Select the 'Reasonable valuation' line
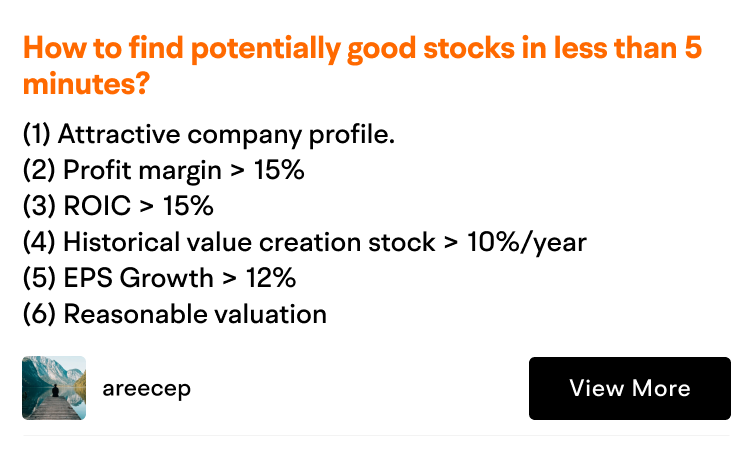This screenshot has width=753, height=454. tap(175, 314)
